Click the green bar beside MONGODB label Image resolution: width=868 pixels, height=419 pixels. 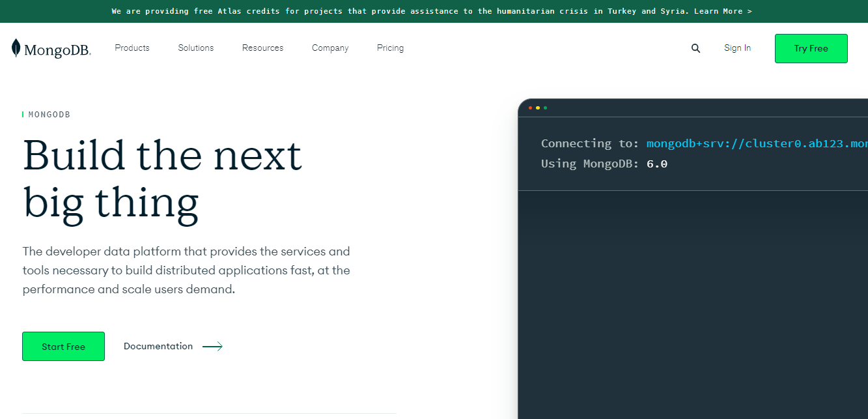pyautogui.click(x=23, y=114)
